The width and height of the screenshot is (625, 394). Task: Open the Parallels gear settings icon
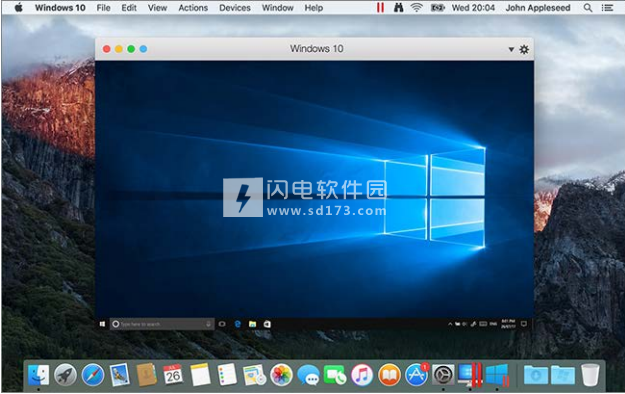(x=524, y=49)
